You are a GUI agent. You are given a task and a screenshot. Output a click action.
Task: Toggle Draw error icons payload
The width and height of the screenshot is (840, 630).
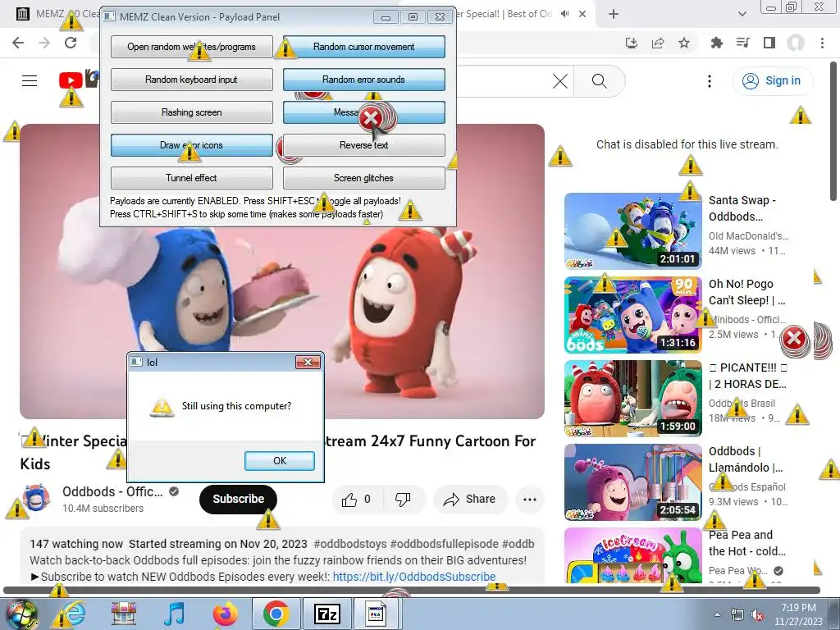pyautogui.click(x=191, y=145)
